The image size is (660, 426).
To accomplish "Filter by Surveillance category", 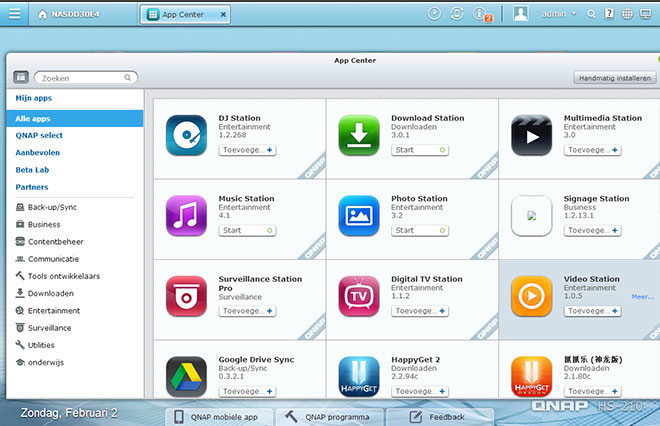I will [x=43, y=328].
